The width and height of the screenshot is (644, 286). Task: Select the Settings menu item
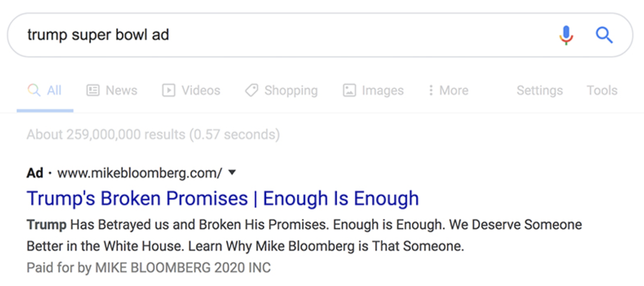point(540,90)
